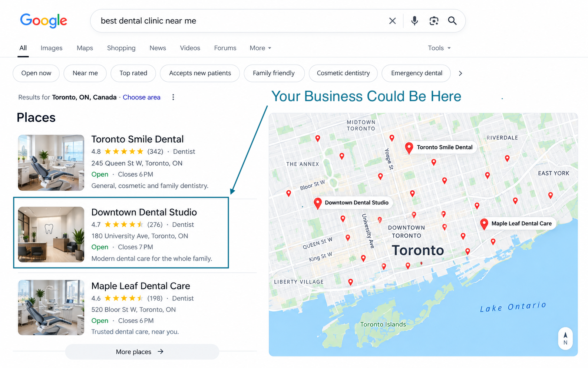
Task: Click the address '245 Queen St W, Toronto, ON'
Action: [137, 163]
